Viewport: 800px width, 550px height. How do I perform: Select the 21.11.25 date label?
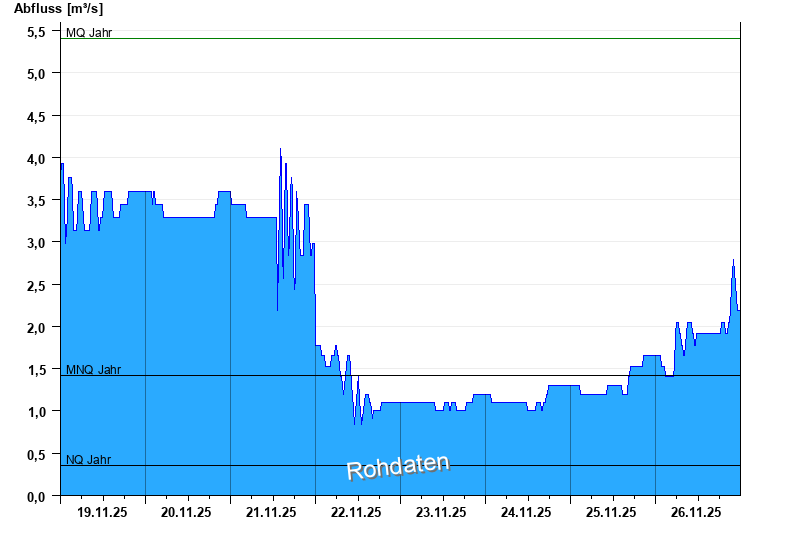[x=272, y=512]
